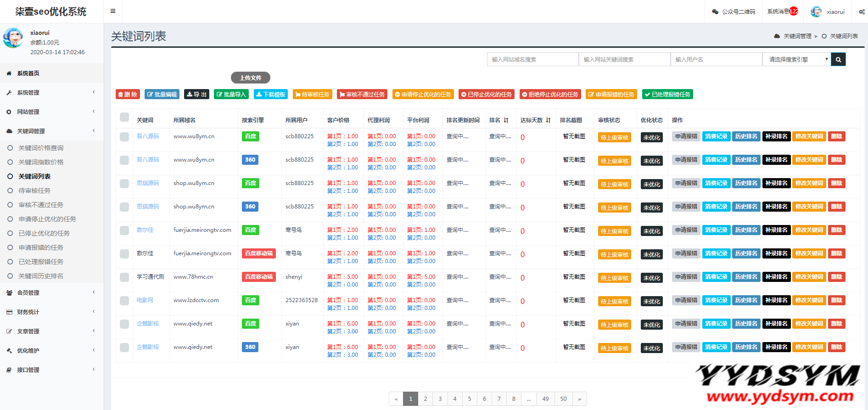The image size is (868, 410).
Task: Open the settings gears icon at top right
Action: [x=862, y=11]
